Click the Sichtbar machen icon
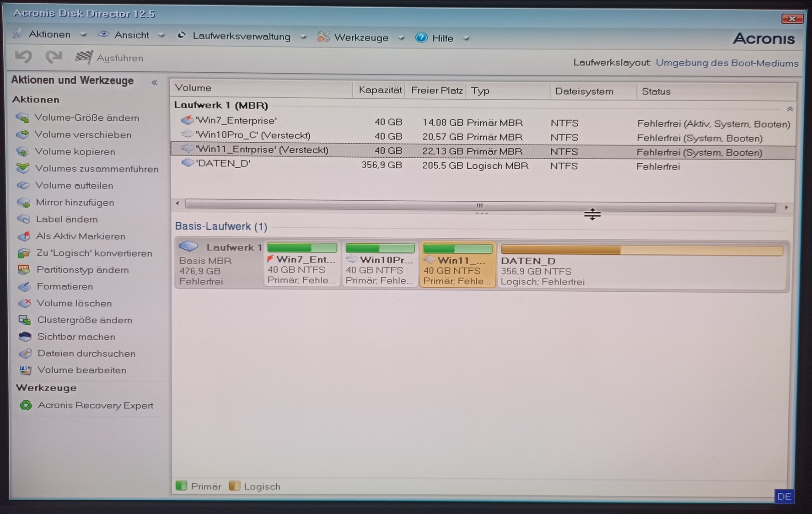Image resolution: width=812 pixels, height=514 pixels. point(25,337)
